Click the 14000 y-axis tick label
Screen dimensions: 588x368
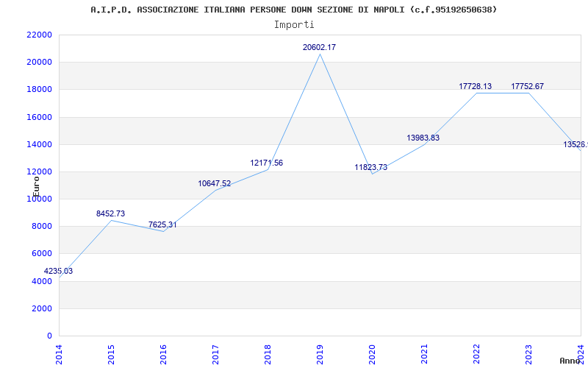[x=39, y=144]
